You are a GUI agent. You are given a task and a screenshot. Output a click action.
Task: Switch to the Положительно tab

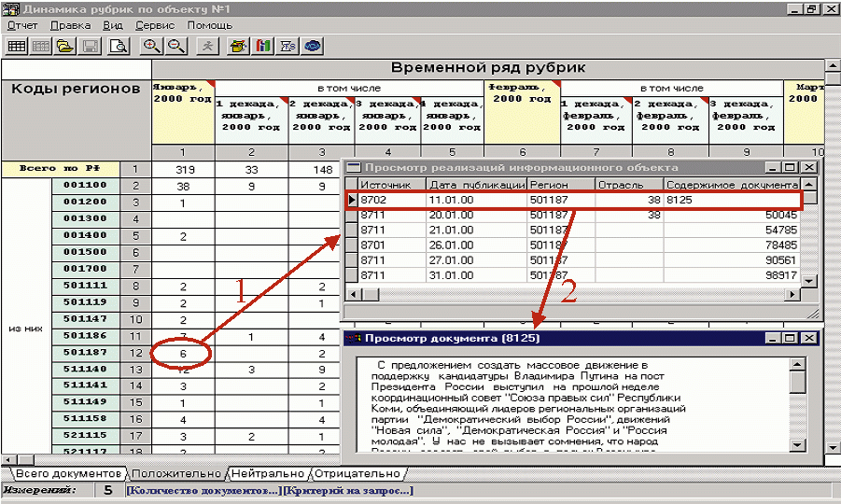[175, 473]
